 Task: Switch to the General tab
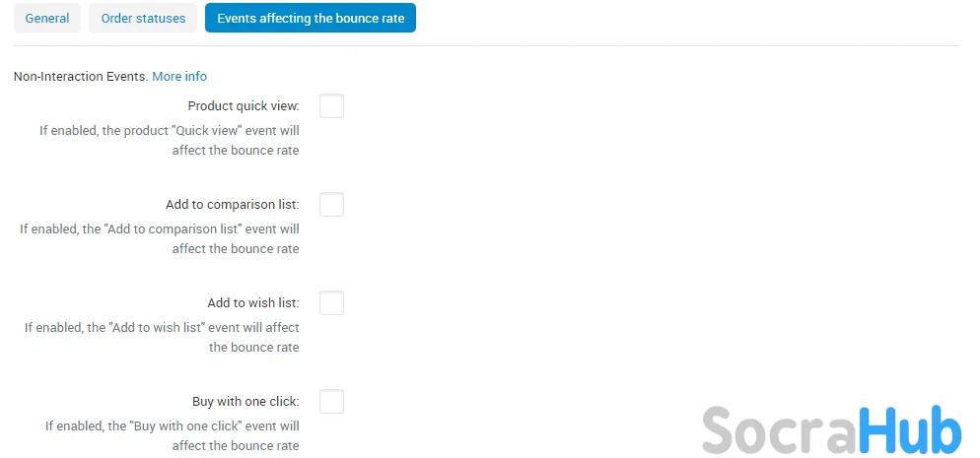coord(47,18)
